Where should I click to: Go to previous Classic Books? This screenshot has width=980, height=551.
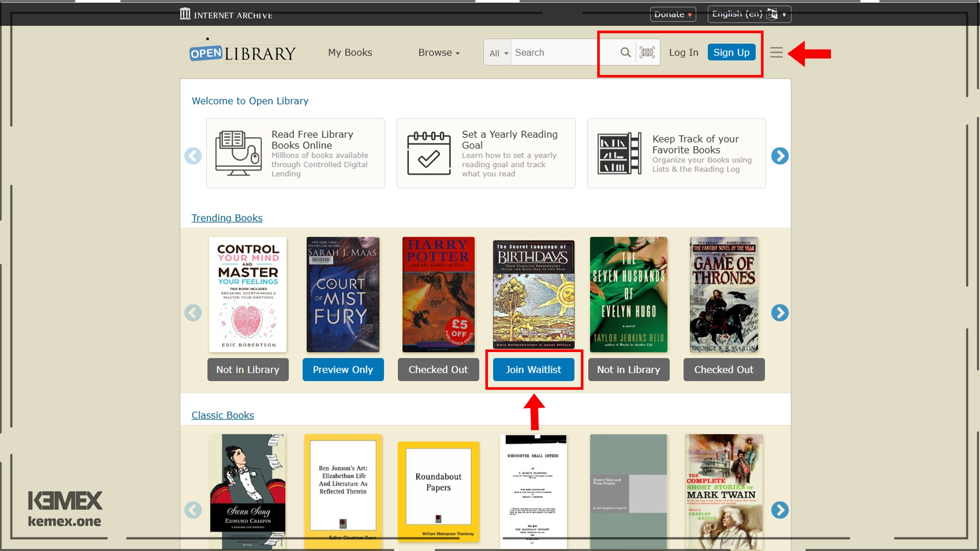[193, 510]
